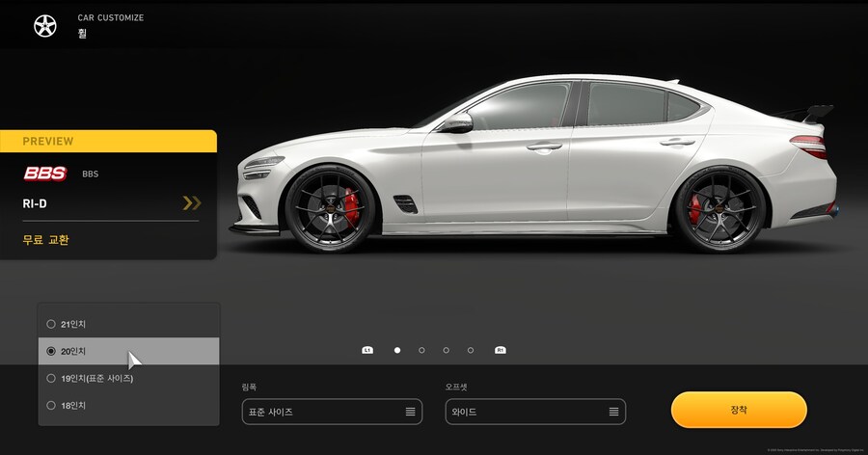Click the list icon in 오프셋 field

click(x=613, y=412)
